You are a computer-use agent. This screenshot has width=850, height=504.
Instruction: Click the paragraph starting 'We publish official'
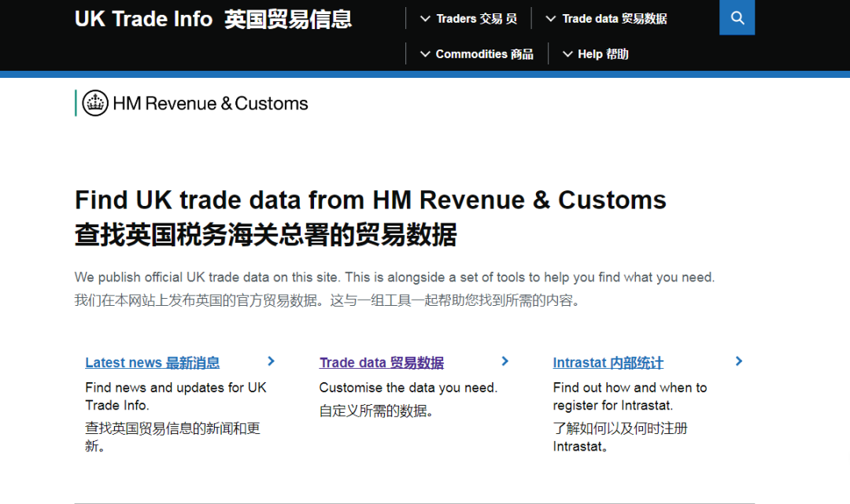pos(394,278)
